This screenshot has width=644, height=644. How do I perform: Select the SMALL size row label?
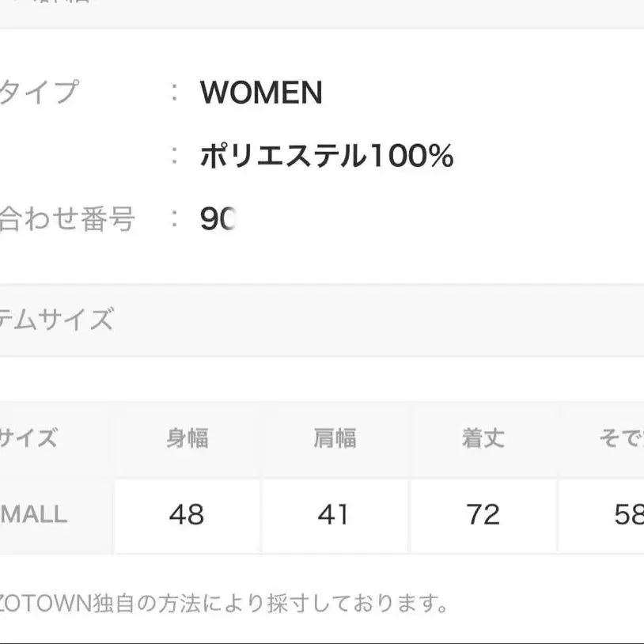click(x=33, y=515)
